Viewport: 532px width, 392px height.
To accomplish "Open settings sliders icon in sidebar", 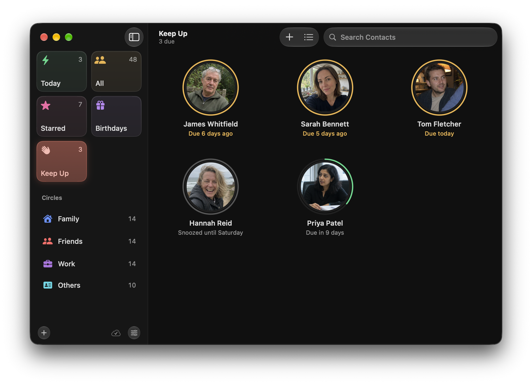I will 134,333.
